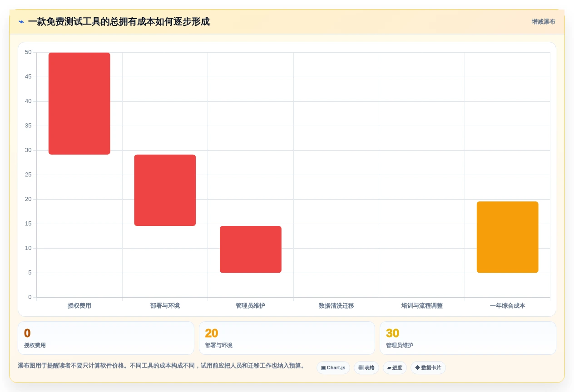This screenshot has height=392, width=574.
Task: Click the red 部署与环境 waterfall bar
Action: 165,190
